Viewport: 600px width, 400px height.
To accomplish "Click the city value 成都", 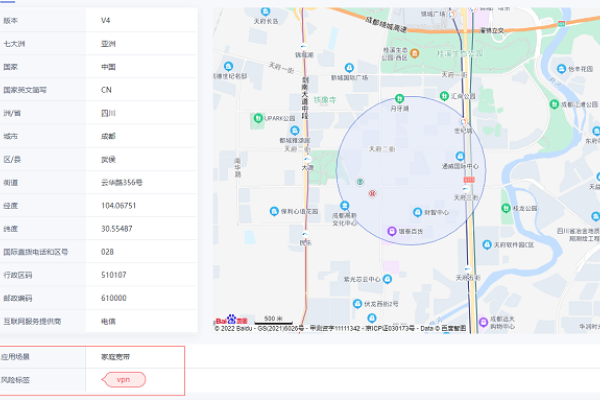I will [108, 136].
